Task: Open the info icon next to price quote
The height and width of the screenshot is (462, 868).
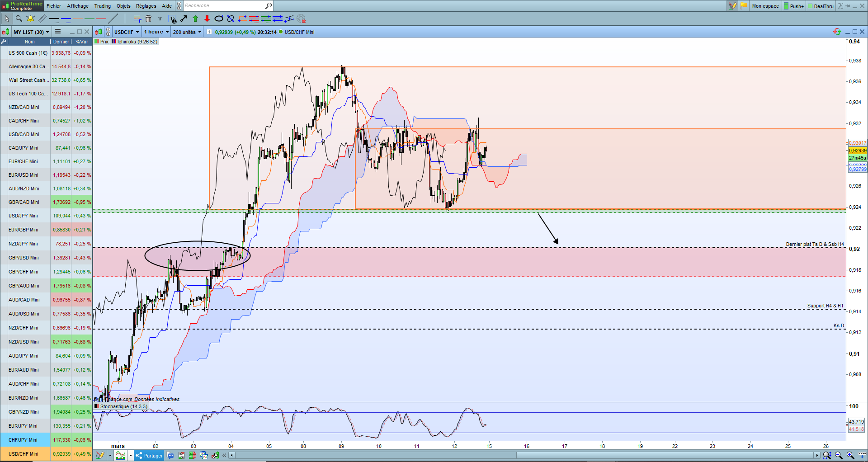Action: (209, 32)
